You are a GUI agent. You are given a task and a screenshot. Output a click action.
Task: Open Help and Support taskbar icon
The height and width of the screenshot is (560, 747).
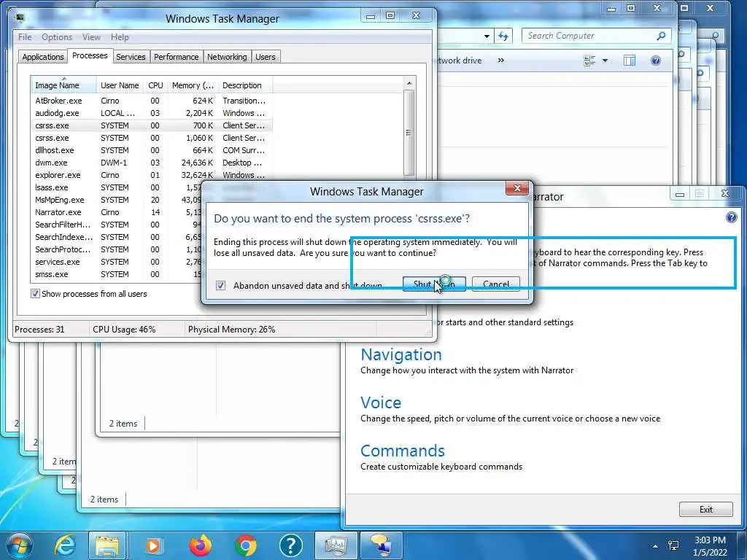tap(290, 545)
